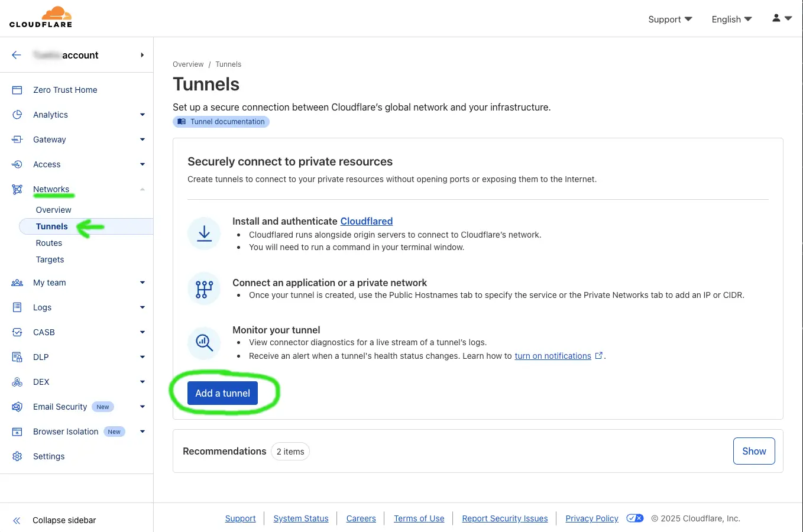Expand the Analytics sidebar menu
The width and height of the screenshot is (803, 532).
click(x=142, y=114)
